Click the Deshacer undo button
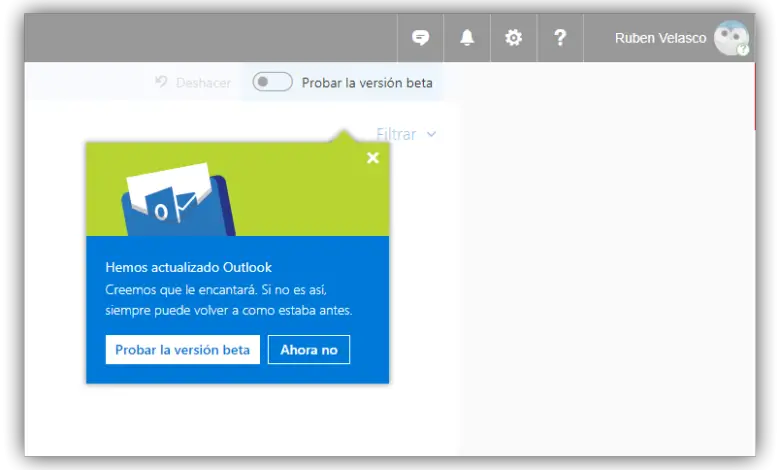The width and height of the screenshot is (780, 470). [x=193, y=83]
